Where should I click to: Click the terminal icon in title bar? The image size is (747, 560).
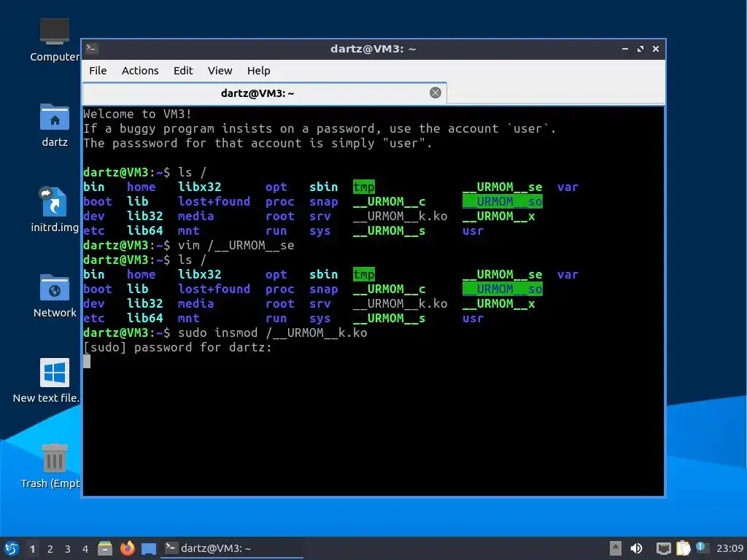[91, 49]
